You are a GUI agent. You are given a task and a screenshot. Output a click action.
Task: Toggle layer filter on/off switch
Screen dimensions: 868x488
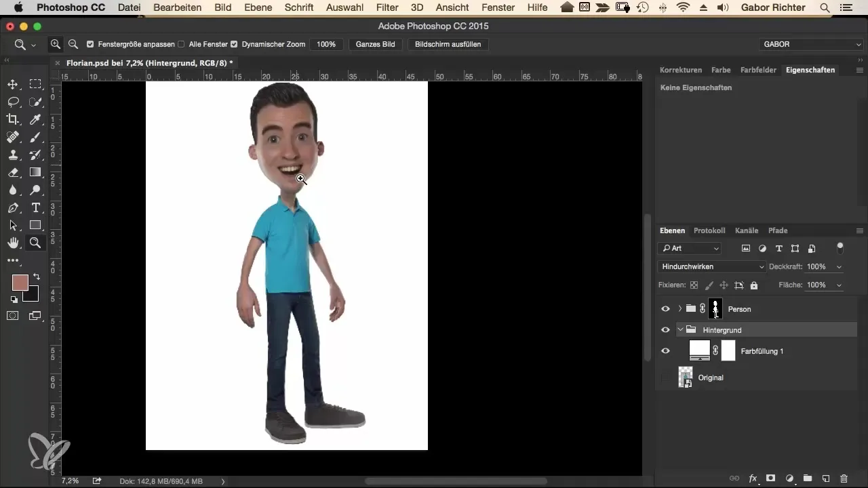coord(841,247)
